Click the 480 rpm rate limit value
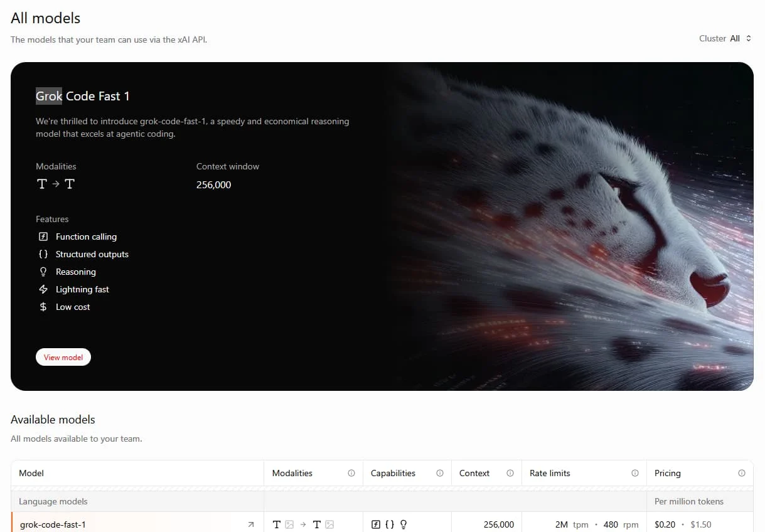Image resolution: width=765 pixels, height=532 pixels. pyautogui.click(x=621, y=524)
